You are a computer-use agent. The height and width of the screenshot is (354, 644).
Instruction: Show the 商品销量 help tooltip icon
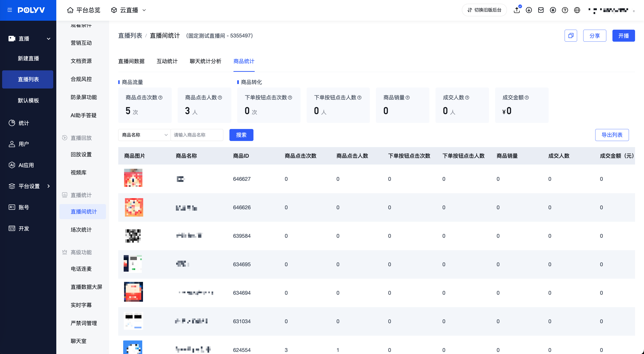408,97
